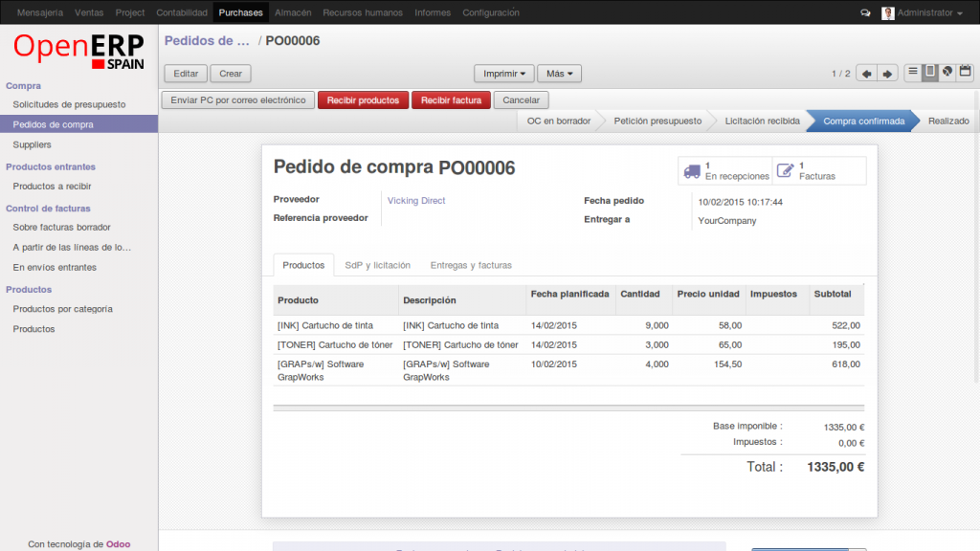Sort by Subtotal column header
This screenshot has width=980, height=551.
tap(833, 294)
